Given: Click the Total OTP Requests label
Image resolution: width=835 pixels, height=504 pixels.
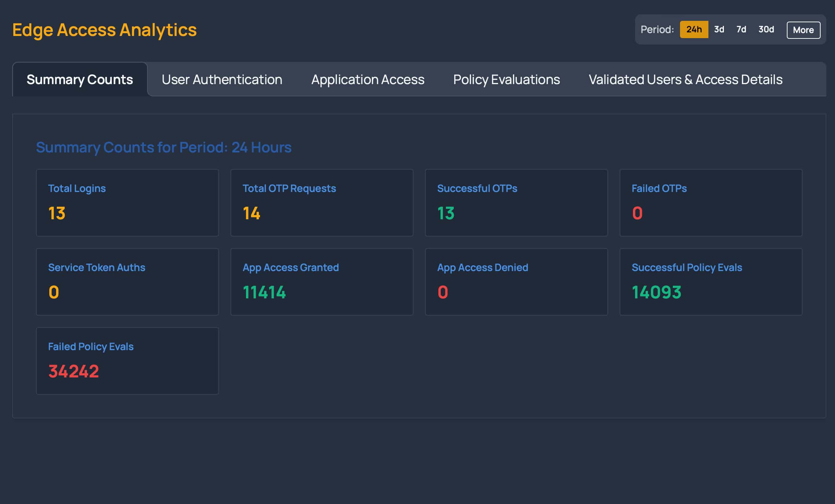Looking at the screenshot, I should point(289,188).
